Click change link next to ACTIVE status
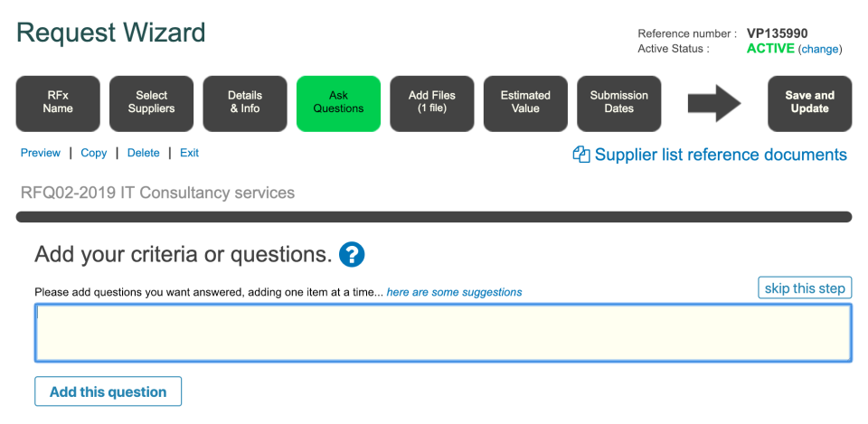 pos(819,49)
